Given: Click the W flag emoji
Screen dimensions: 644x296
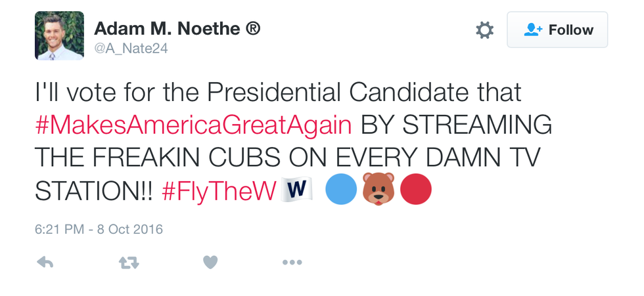Looking at the screenshot, I should pyautogui.click(x=296, y=190).
